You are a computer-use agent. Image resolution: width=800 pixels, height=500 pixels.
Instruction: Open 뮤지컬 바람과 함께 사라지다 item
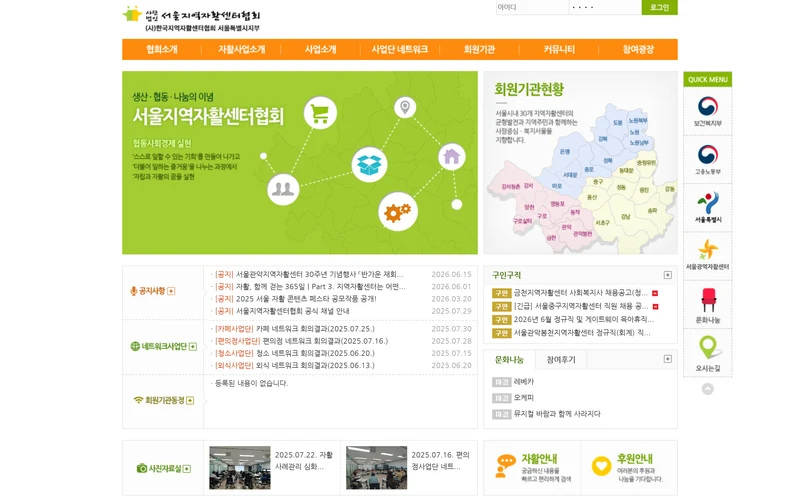[557, 414]
